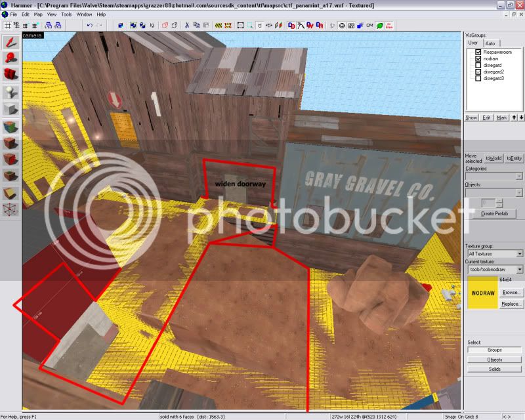Switch to the Auto visgroups tab
The height and width of the screenshot is (420, 525).
pos(490,43)
